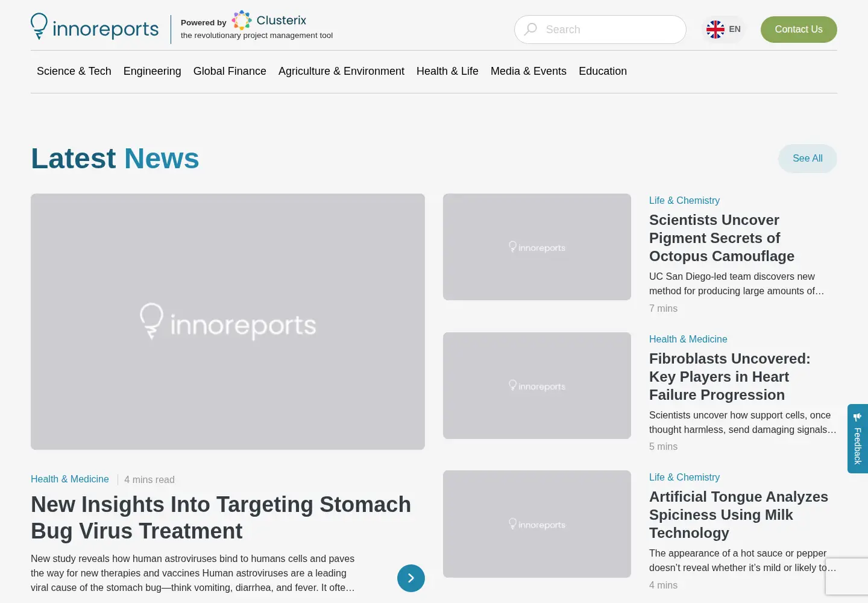Viewport: 868px width, 603px height.
Task: Open Artificial Tongue Analyzes Spiciness headline
Action: click(x=738, y=515)
